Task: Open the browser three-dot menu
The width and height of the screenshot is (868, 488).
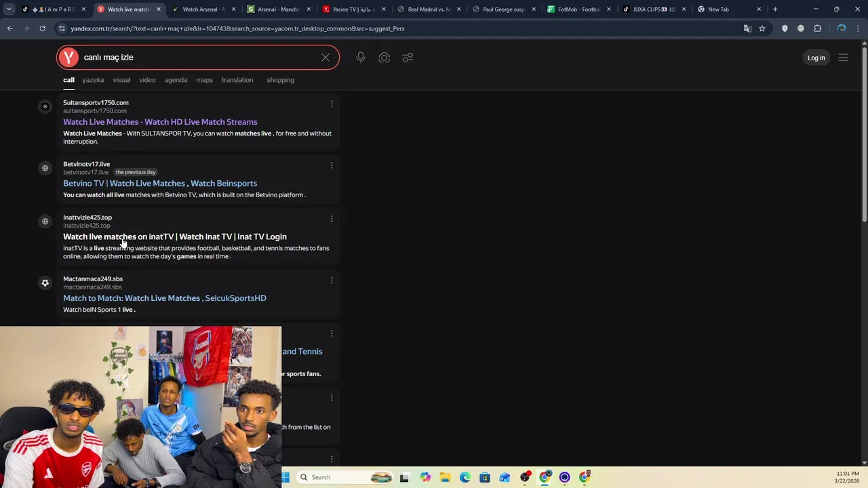Action: (859, 28)
